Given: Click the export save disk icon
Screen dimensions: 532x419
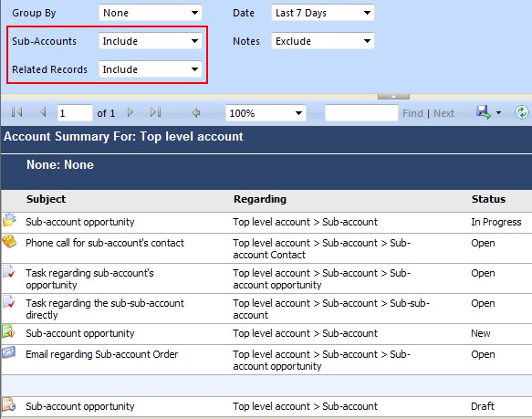Looking at the screenshot, I should tap(483, 112).
